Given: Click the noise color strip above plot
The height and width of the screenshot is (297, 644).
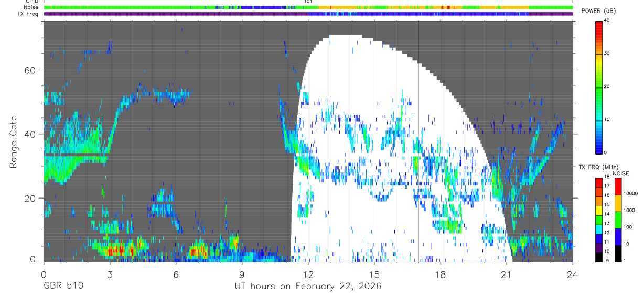Looking at the screenshot, I should pos(308,7).
